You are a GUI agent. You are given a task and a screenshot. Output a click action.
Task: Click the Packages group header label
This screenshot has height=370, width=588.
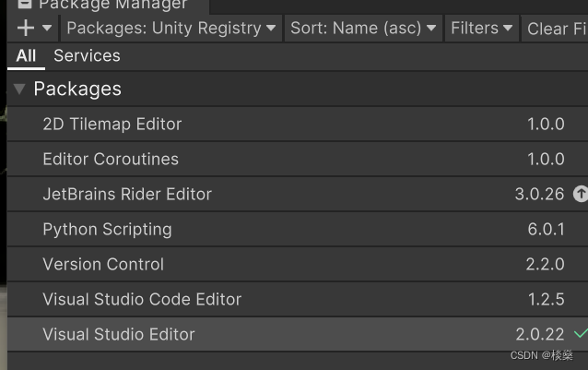click(77, 90)
